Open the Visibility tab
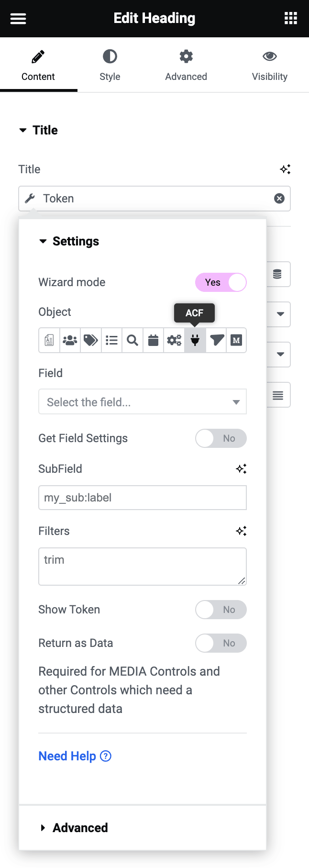The height and width of the screenshot is (868, 309). click(269, 65)
